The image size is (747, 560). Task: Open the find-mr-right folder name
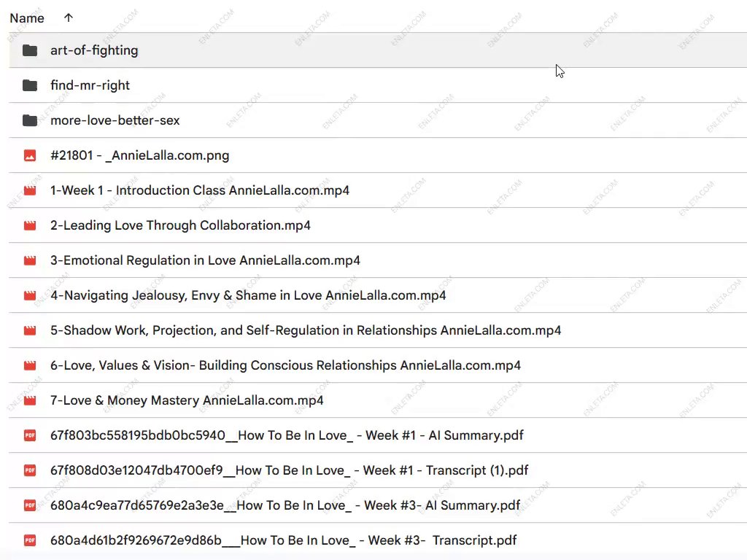tap(90, 85)
